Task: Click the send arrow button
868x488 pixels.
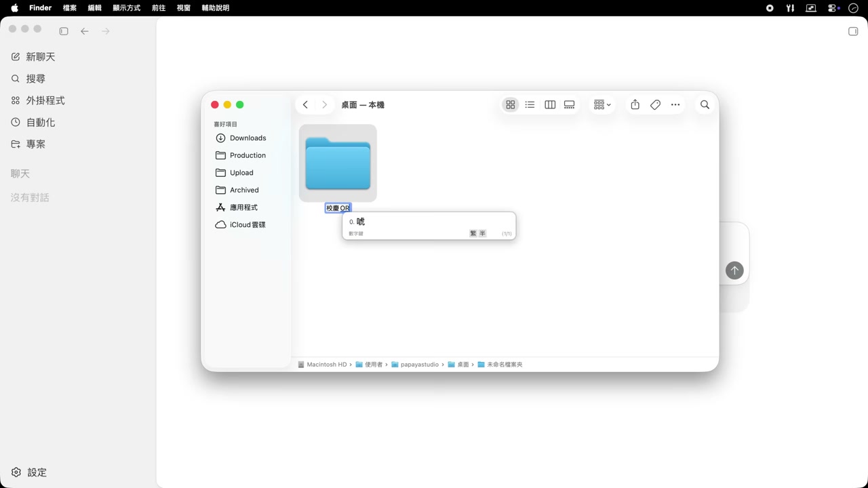Action: click(734, 270)
